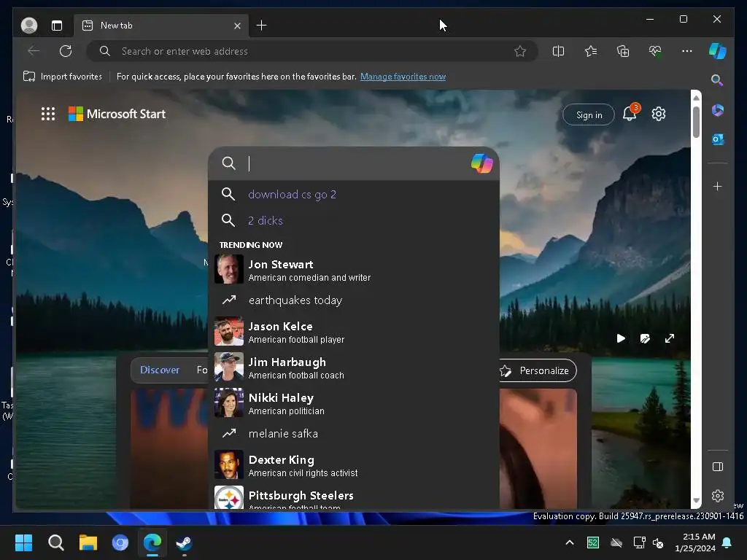Open the Favorites list icon
Viewport: 747px width, 560px height.
[591, 51]
